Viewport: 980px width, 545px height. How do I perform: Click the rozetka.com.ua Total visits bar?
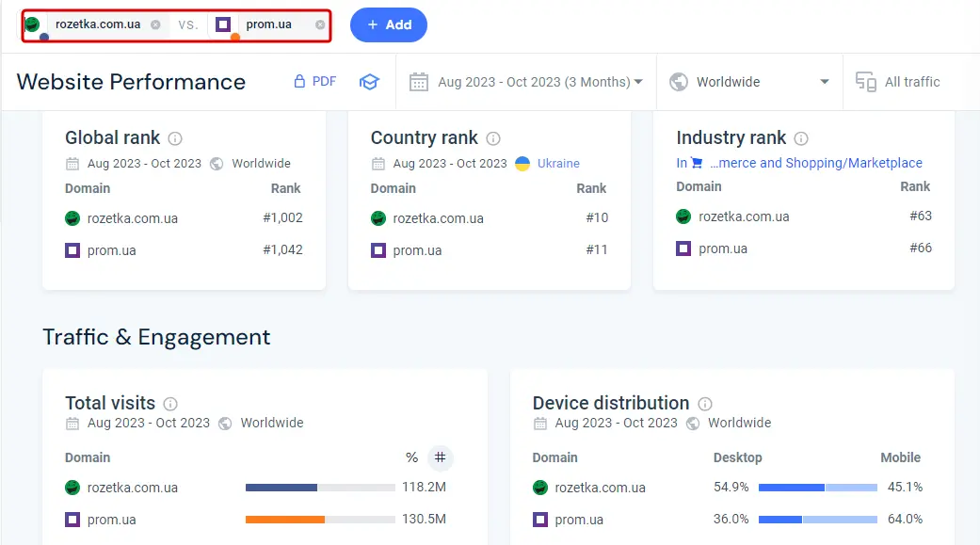pyautogui.click(x=320, y=488)
